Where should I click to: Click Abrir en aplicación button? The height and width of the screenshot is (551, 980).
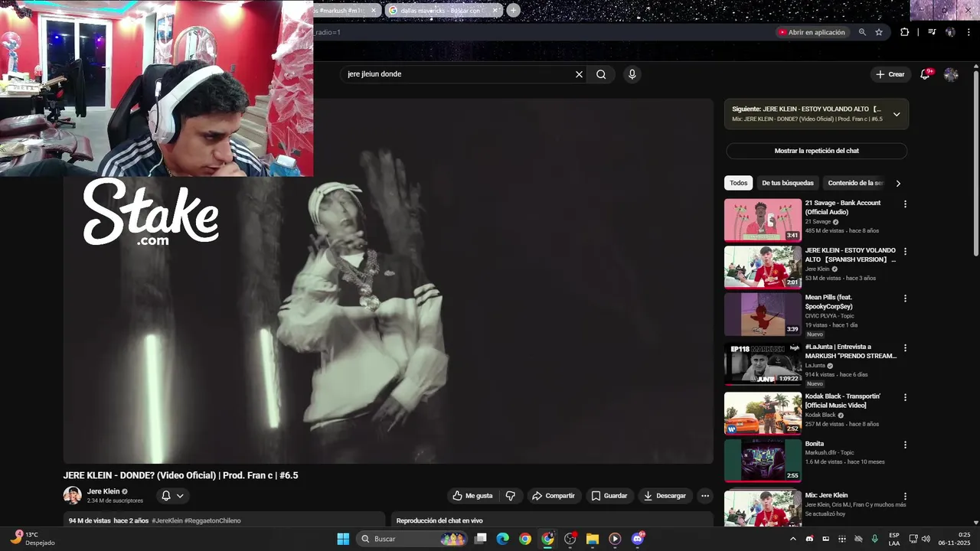coord(812,32)
